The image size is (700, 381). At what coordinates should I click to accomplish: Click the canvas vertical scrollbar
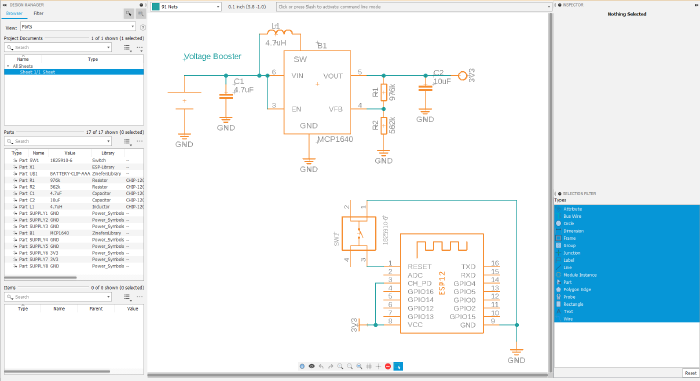coord(550,192)
